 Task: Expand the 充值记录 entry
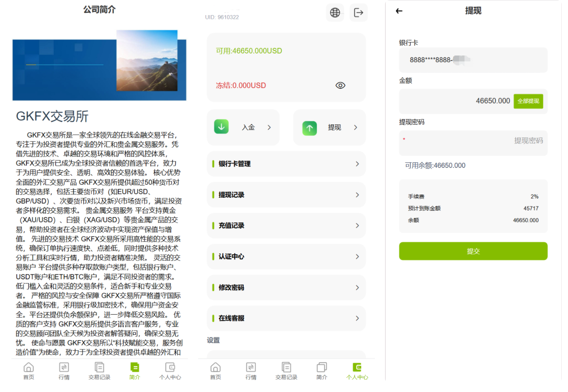click(286, 225)
